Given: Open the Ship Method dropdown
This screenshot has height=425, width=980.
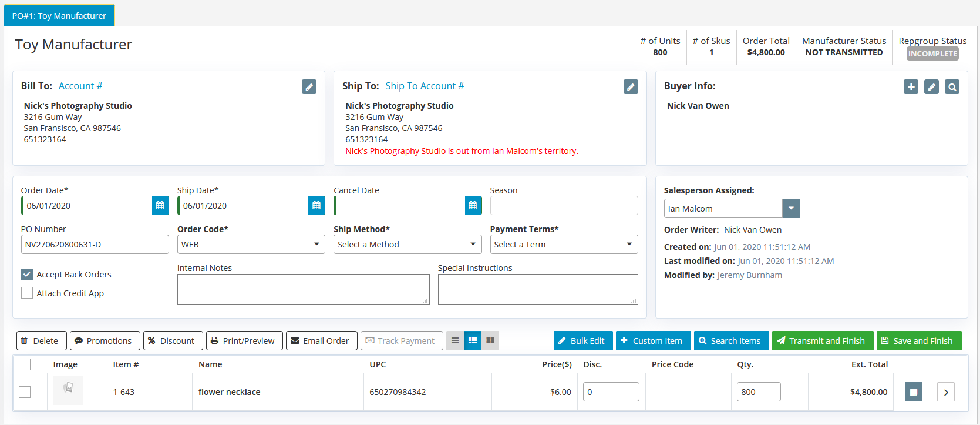Looking at the screenshot, I should click(408, 245).
